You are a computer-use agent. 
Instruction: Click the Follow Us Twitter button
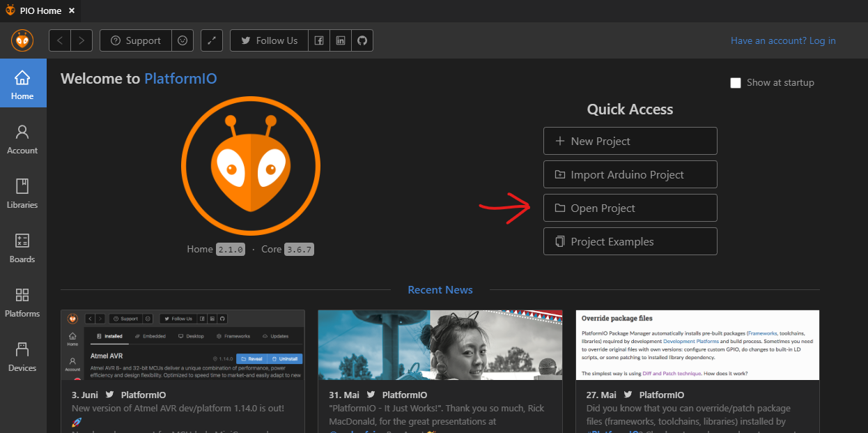(x=269, y=40)
